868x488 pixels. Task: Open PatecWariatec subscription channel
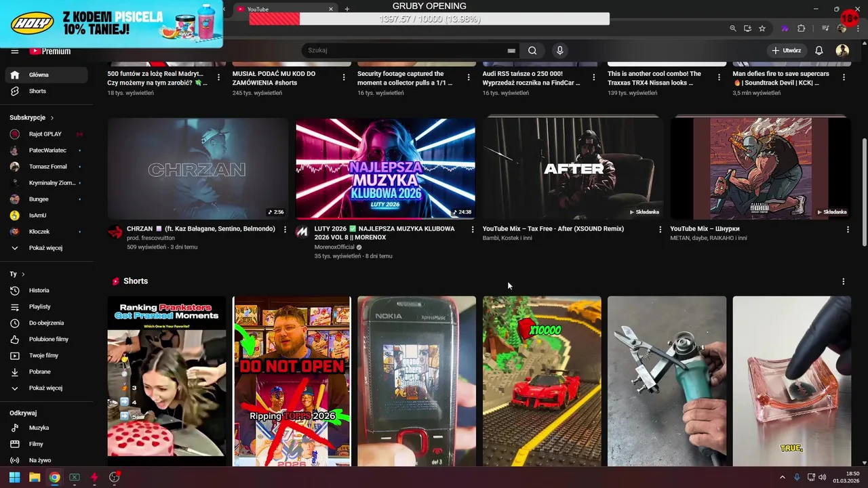[46, 150]
